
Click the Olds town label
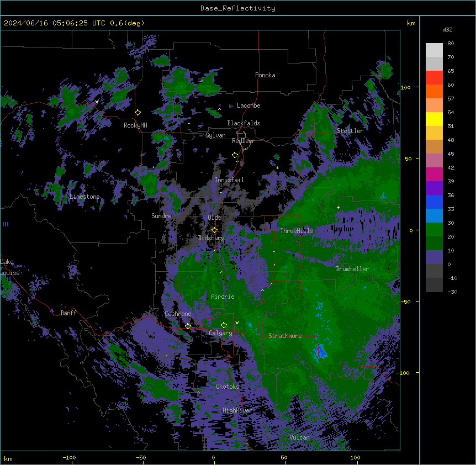pos(214,218)
